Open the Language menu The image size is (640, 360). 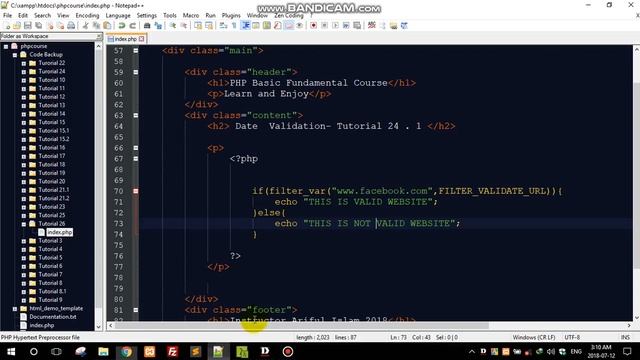[x=118, y=16]
